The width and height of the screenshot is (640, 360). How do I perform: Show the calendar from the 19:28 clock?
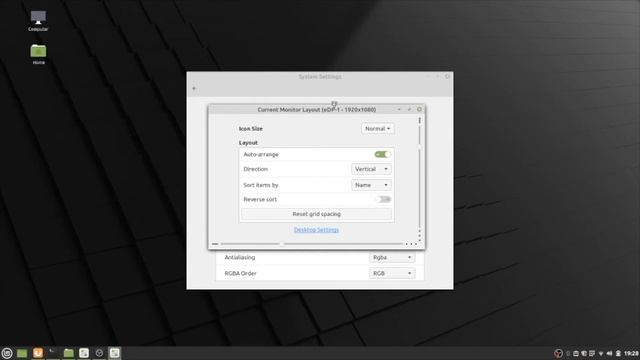point(631,353)
